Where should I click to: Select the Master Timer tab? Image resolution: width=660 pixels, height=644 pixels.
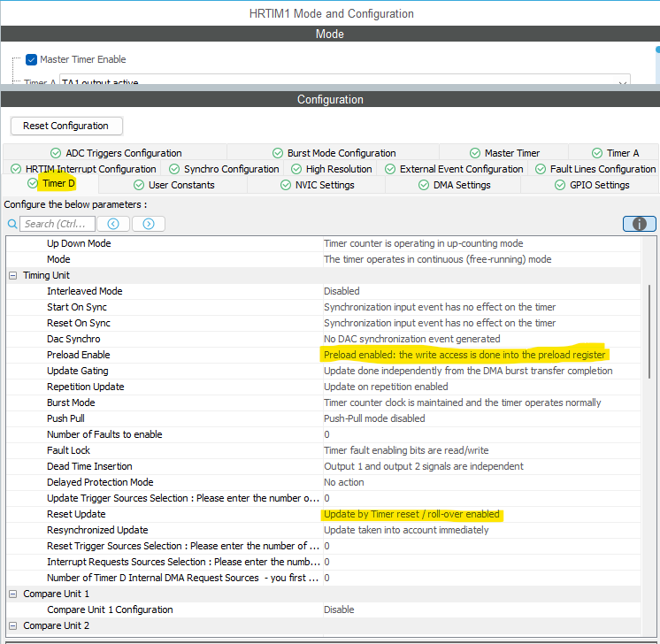[x=504, y=153]
